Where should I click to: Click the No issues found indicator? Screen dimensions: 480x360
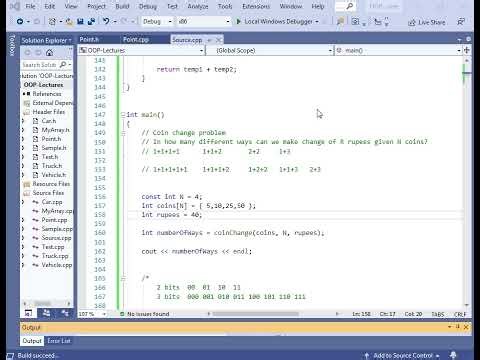(145, 314)
